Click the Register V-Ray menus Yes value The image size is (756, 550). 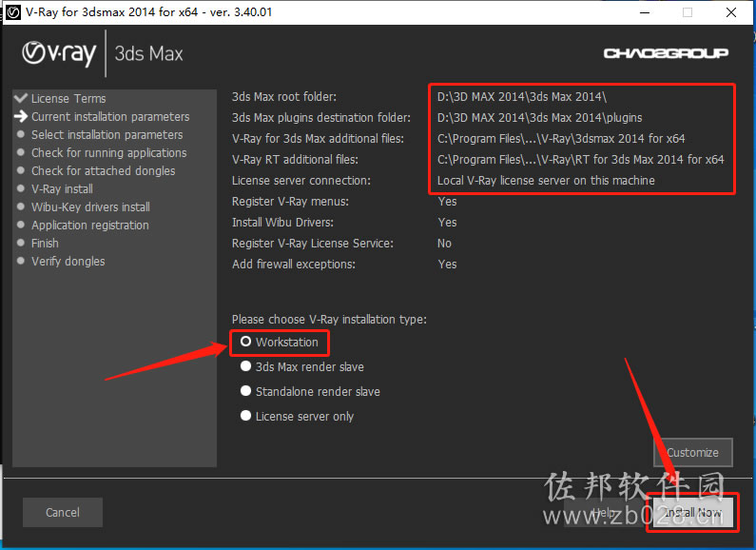tap(447, 202)
